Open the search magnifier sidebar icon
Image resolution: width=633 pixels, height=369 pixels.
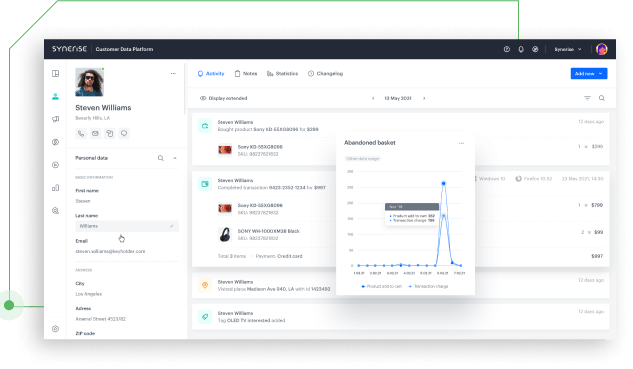[55, 210]
